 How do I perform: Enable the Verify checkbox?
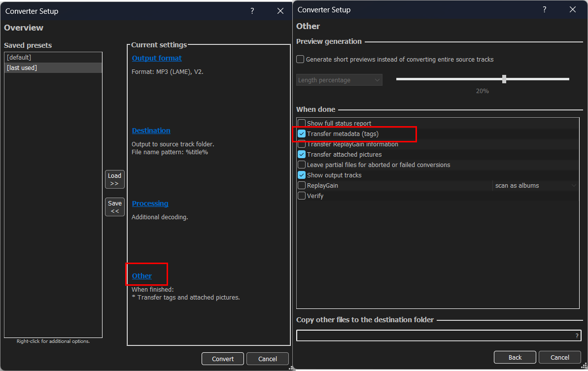click(x=302, y=196)
